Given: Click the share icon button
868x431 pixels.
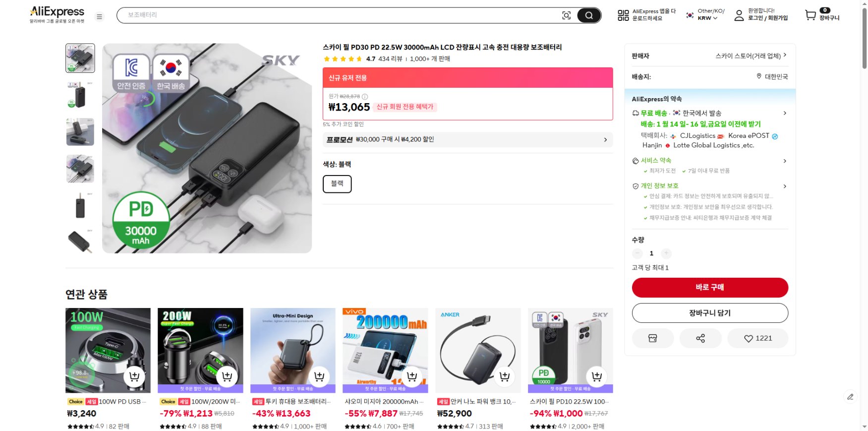Looking at the screenshot, I should pos(700,338).
